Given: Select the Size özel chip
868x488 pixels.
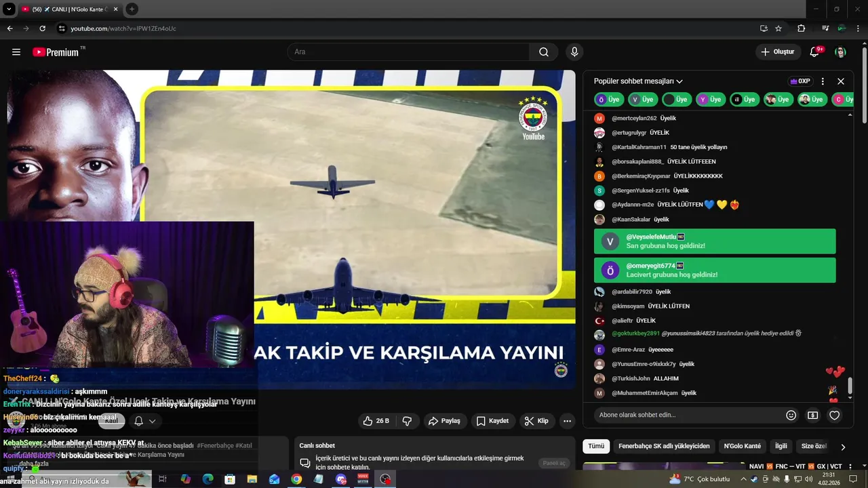Looking at the screenshot, I should click(814, 447).
